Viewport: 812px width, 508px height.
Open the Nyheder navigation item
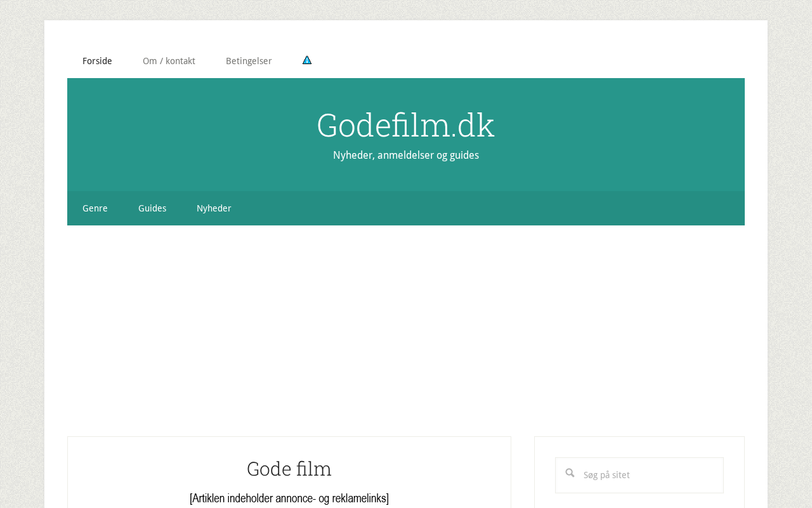[214, 208]
